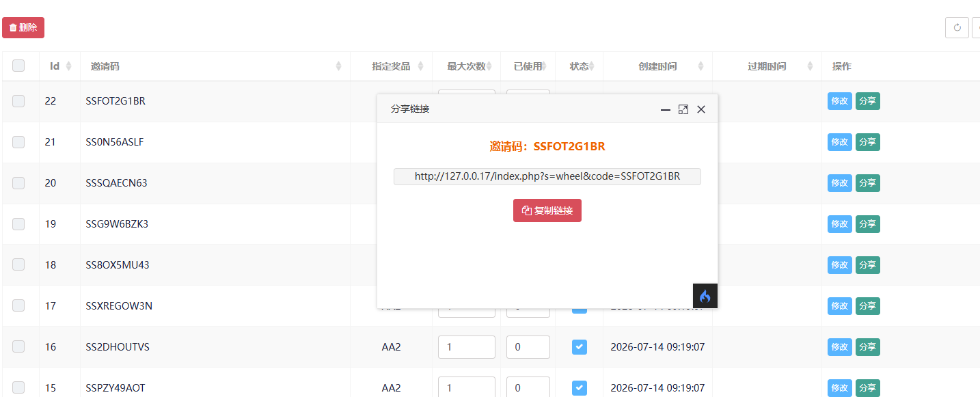Click the share URL text field
980x397 pixels.
coord(547,176)
